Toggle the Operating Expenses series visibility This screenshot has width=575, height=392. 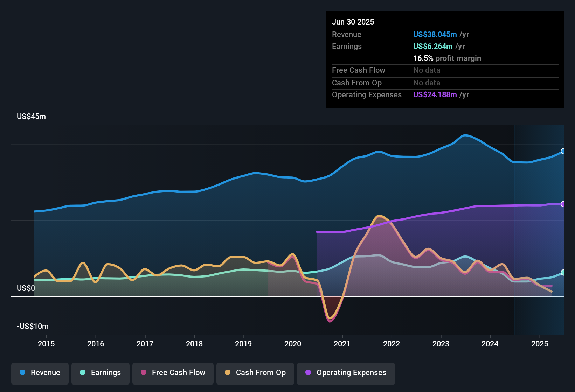pos(346,373)
